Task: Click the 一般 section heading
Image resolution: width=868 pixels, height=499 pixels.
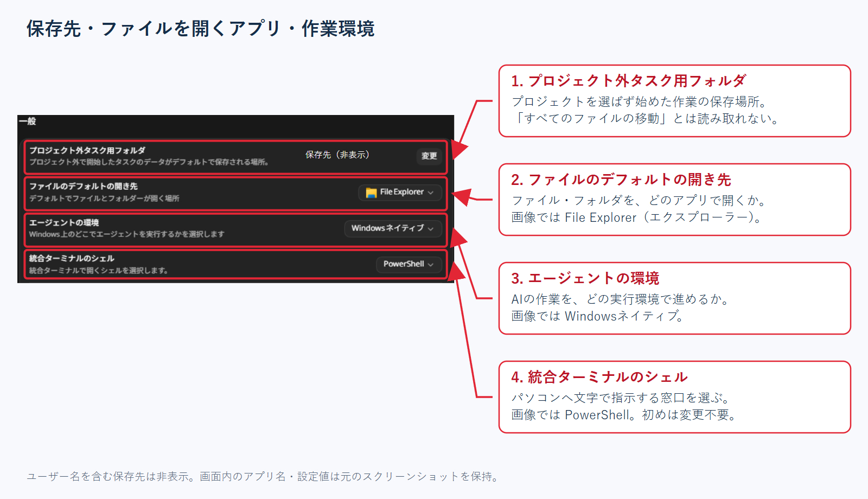Action: pyautogui.click(x=27, y=121)
